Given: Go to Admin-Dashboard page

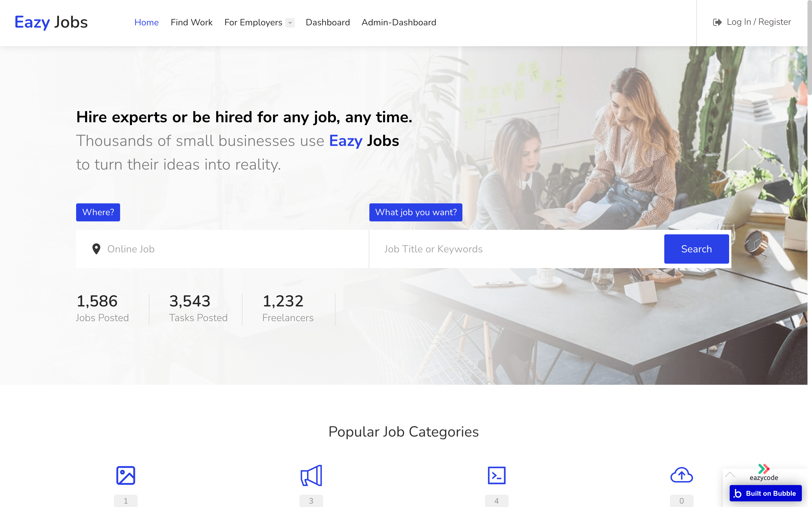Looking at the screenshot, I should pyautogui.click(x=399, y=23).
